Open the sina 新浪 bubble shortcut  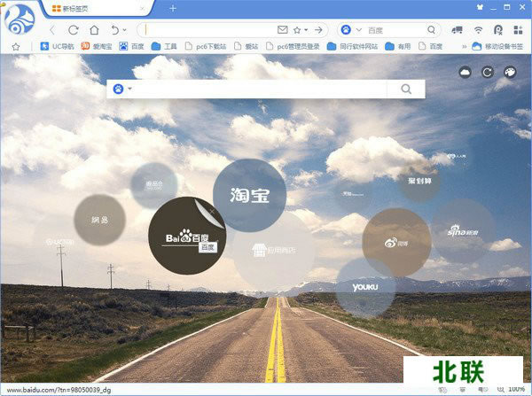(x=463, y=231)
